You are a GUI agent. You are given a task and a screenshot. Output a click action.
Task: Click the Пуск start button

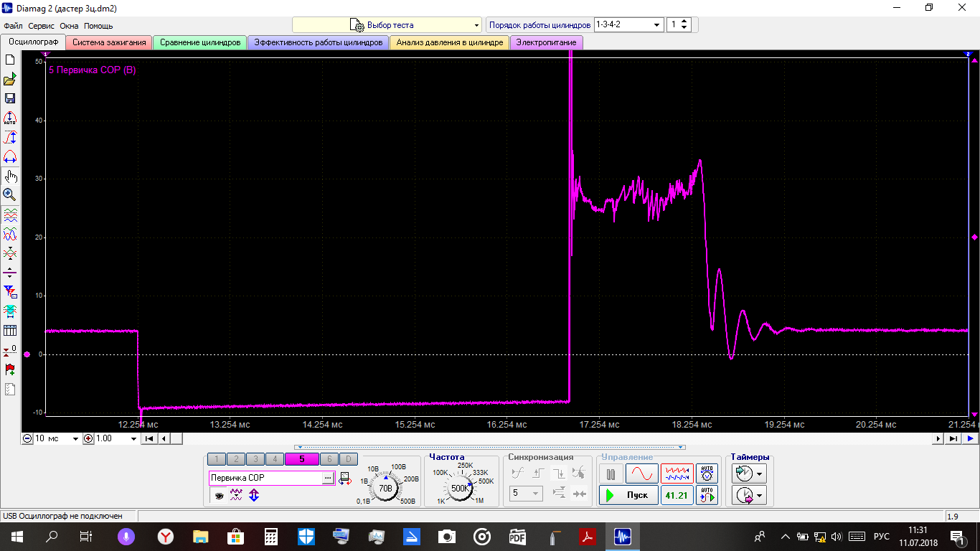[x=628, y=495]
